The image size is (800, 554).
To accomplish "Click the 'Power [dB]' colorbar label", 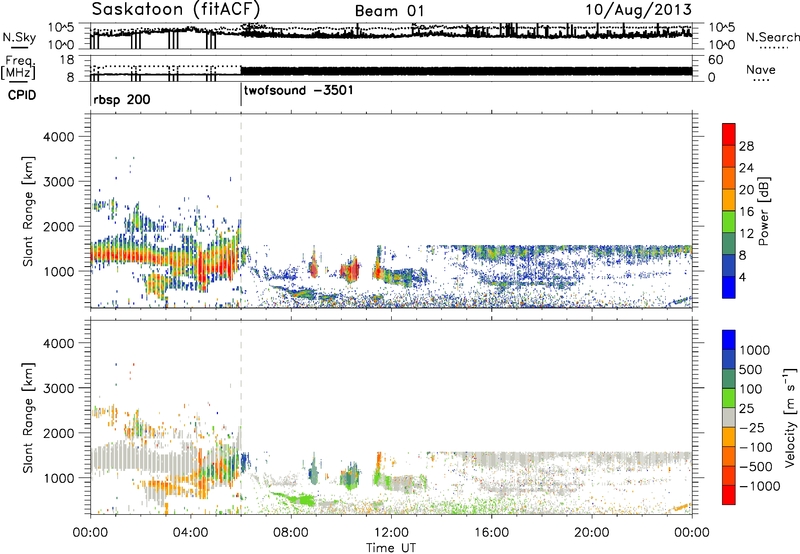I will (763, 211).
